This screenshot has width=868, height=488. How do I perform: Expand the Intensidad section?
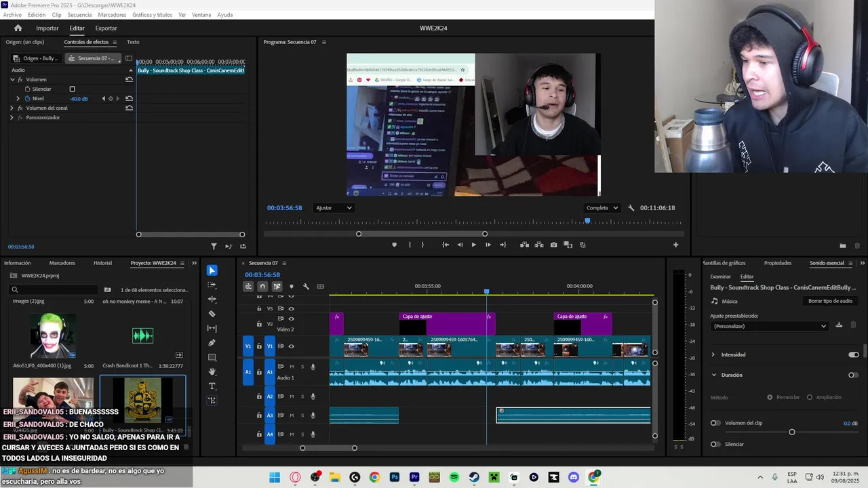click(713, 354)
